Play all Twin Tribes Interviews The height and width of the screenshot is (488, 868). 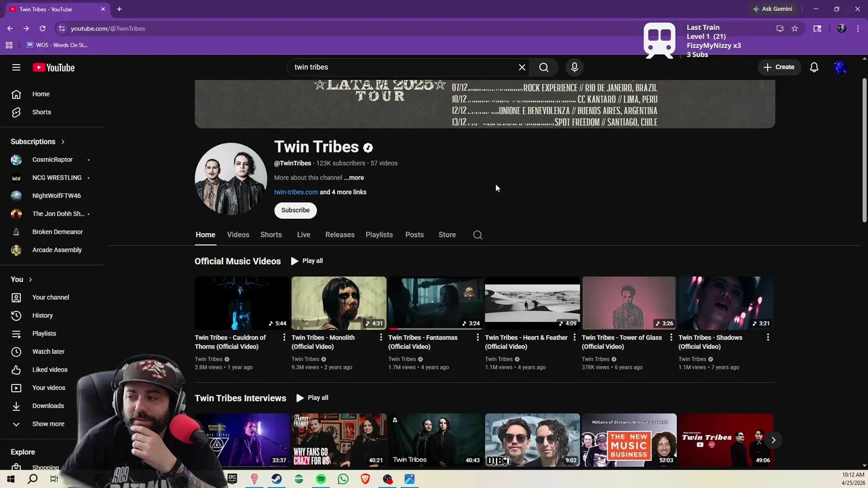tap(312, 398)
